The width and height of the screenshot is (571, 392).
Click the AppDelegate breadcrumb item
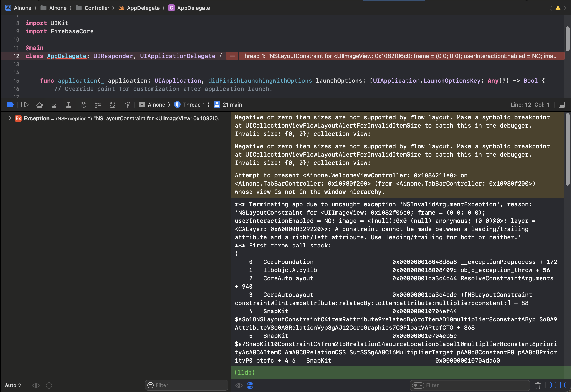pos(143,8)
